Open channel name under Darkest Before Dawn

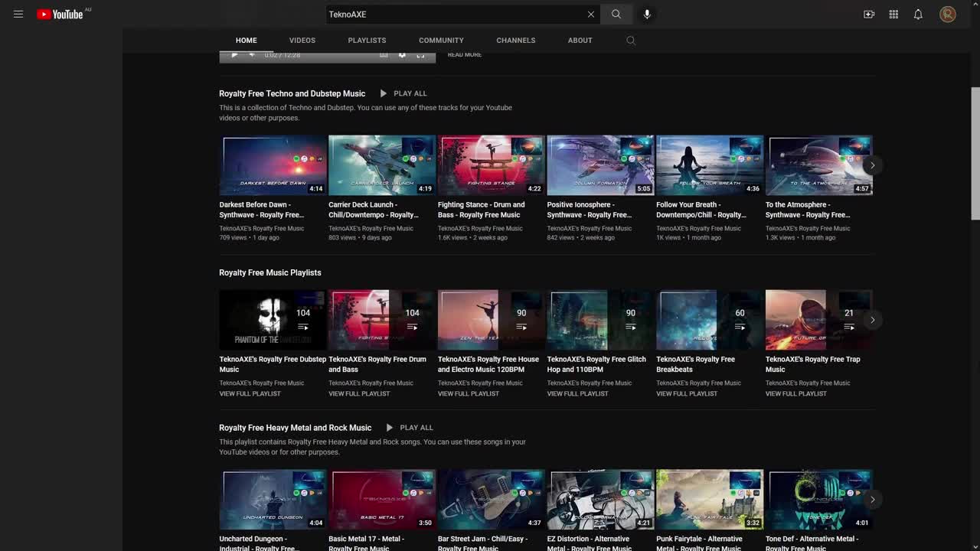262,228
